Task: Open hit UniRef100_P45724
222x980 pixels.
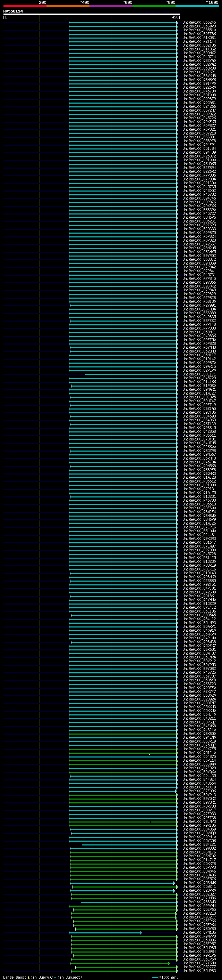Action: 199,57
